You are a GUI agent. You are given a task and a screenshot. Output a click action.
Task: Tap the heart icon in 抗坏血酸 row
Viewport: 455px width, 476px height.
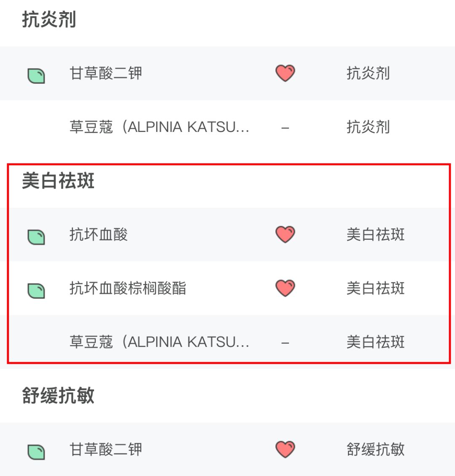[285, 234]
